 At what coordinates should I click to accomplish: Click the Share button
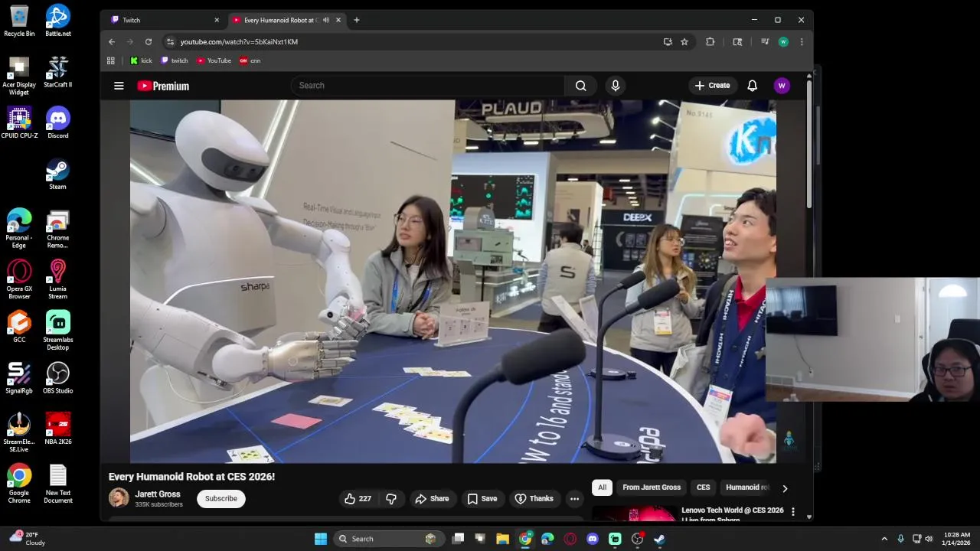(432, 499)
